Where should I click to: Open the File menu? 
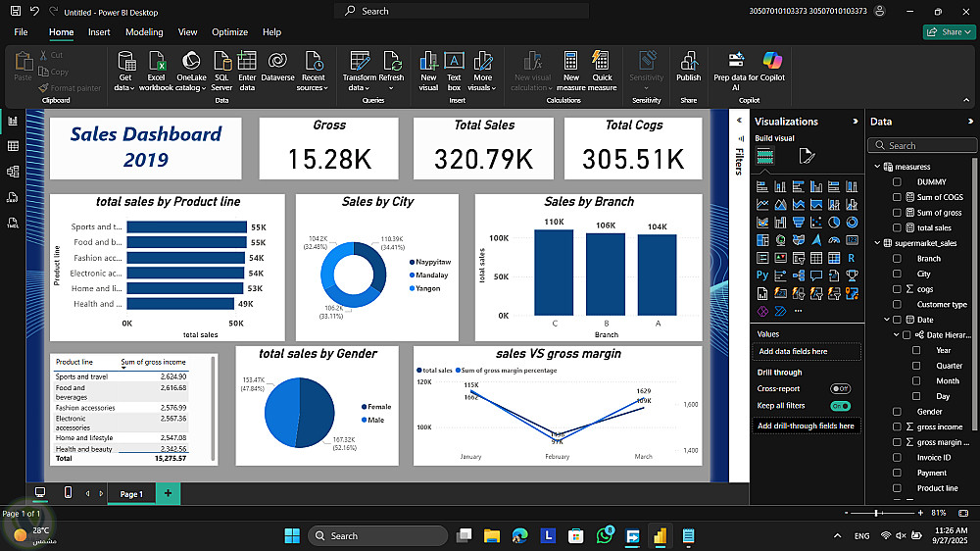(21, 32)
